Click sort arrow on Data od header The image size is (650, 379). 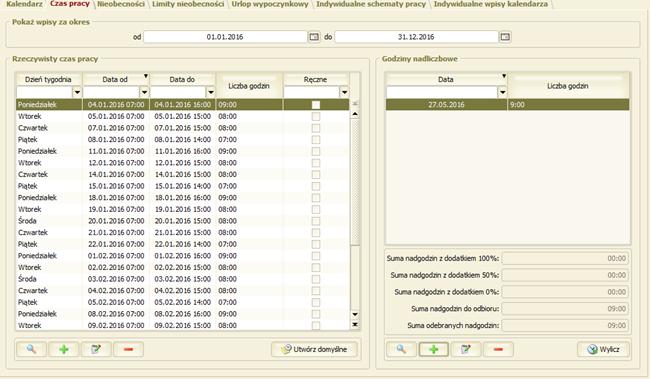(146, 76)
